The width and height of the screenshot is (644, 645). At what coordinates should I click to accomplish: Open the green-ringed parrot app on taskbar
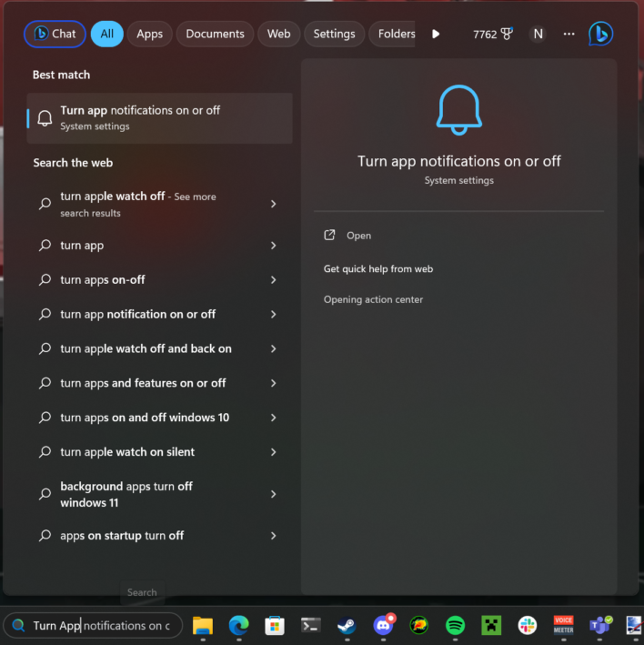point(419,626)
